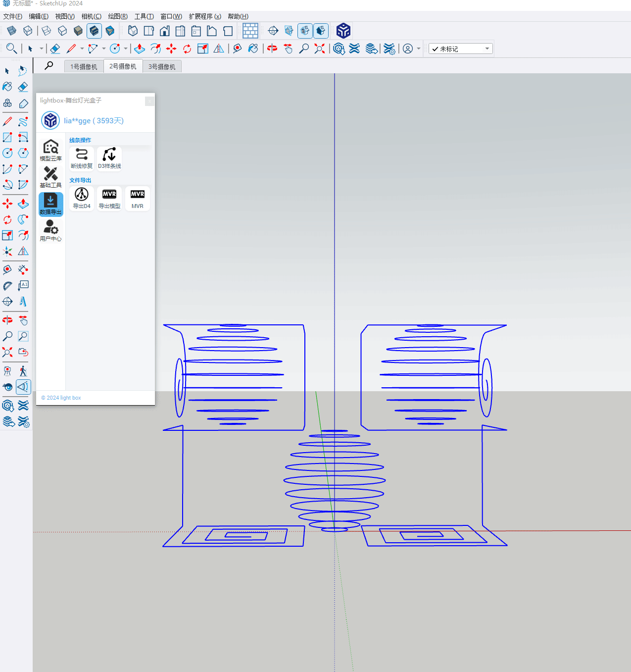631x672 pixels.
Task: Expand the arrow beside the Select tool
Action: pyautogui.click(x=42, y=49)
